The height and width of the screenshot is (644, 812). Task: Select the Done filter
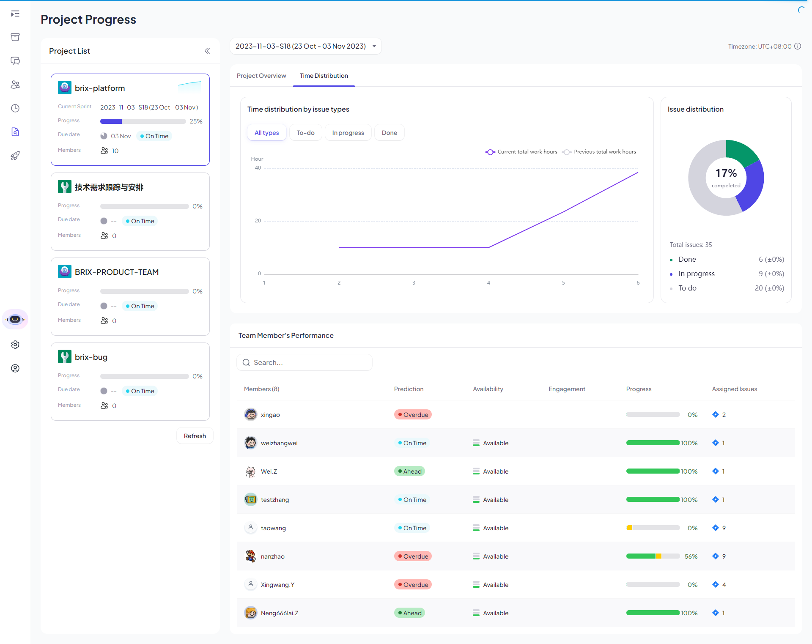(390, 133)
